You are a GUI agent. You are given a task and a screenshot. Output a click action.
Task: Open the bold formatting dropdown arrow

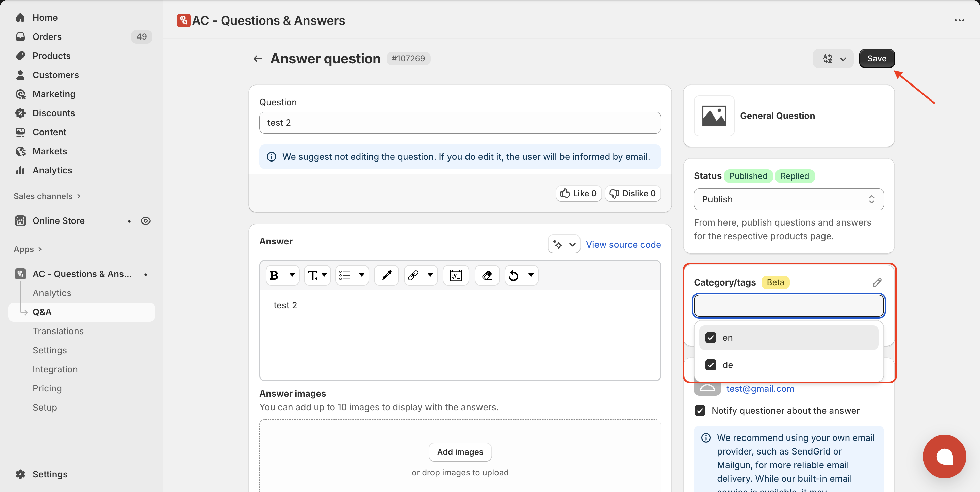coord(292,275)
